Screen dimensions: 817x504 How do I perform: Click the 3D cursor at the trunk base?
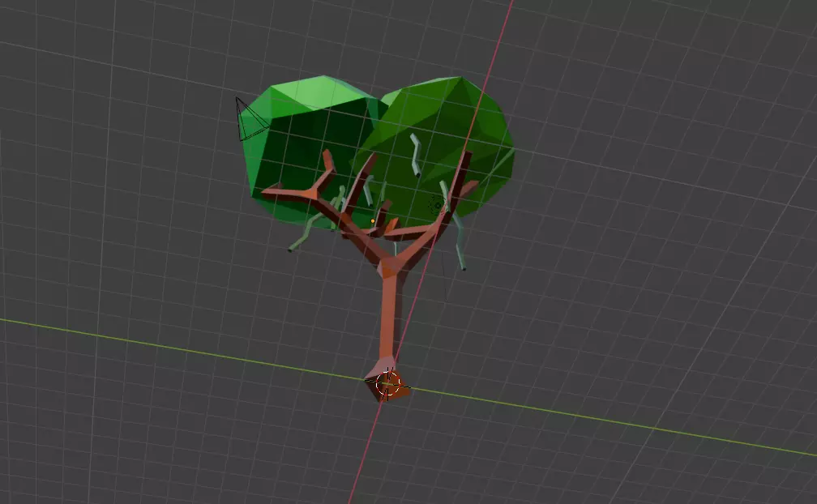[x=387, y=385]
